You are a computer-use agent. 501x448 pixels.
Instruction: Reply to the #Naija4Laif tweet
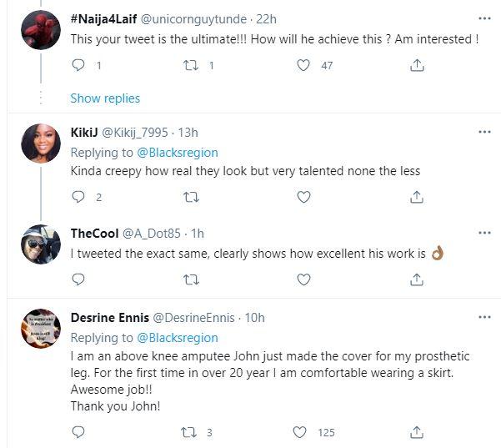79,65
